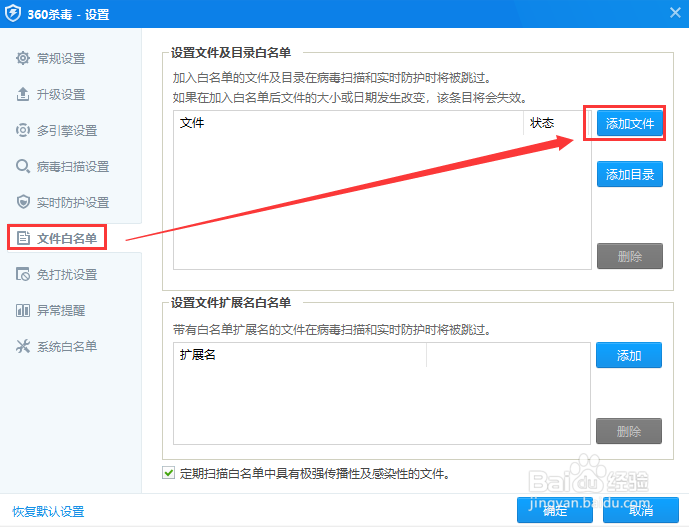This screenshot has width=689, height=527.
Task: Click 删除 button for file whitelist
Action: [630, 256]
